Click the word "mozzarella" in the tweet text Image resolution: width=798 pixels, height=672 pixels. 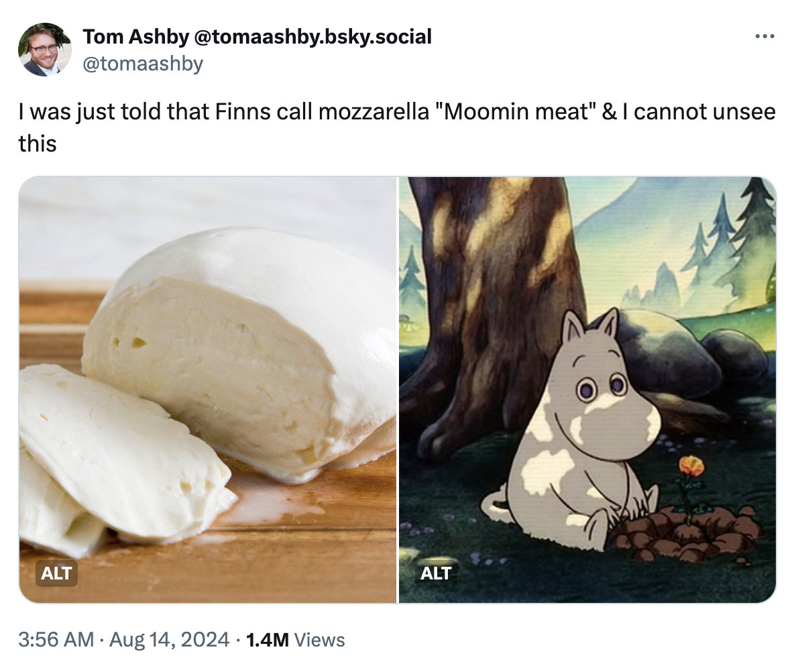[370, 112]
